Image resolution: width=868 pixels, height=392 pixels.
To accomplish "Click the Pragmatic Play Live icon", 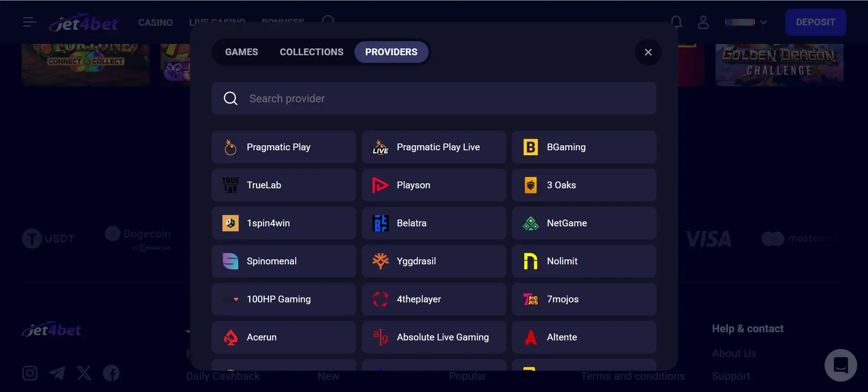I will tap(380, 147).
